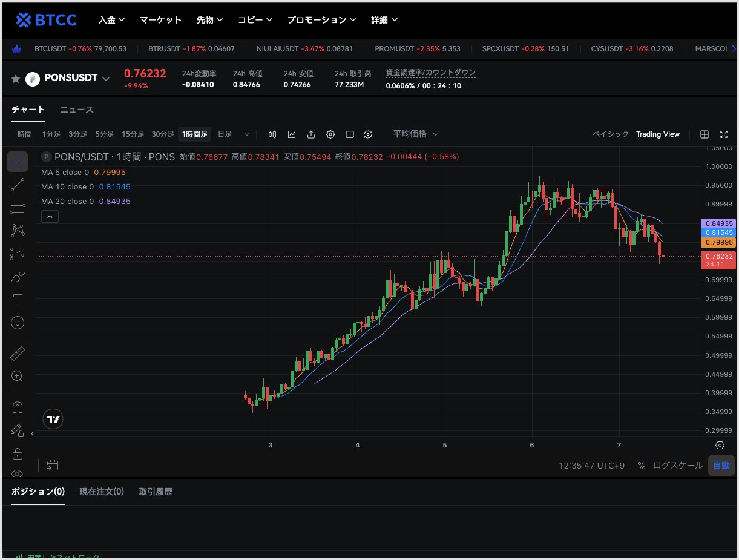Select the 15分足 timeframe
The width and height of the screenshot is (739, 560).
[133, 134]
